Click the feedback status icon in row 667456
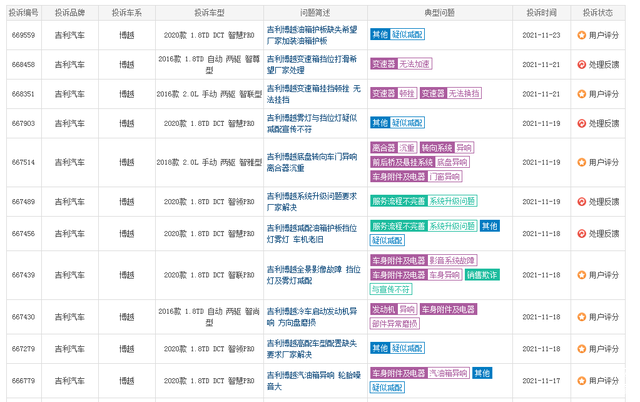This screenshot has width=640, height=402. 582,233
